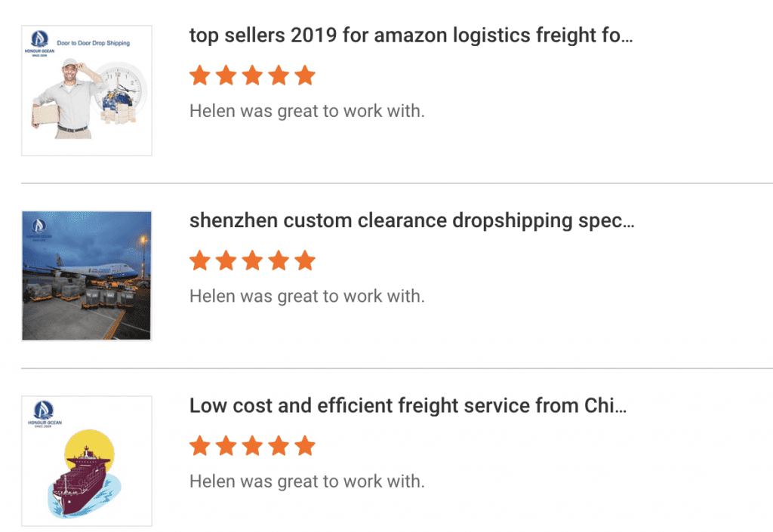The width and height of the screenshot is (773, 532).
Task: Click review text under Low cost freight listing
Action: tap(306, 481)
